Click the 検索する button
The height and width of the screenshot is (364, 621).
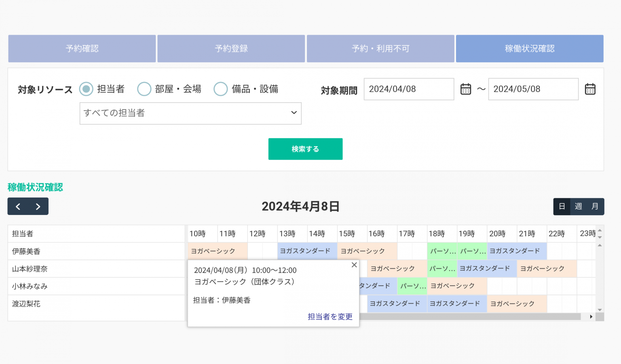click(x=305, y=149)
